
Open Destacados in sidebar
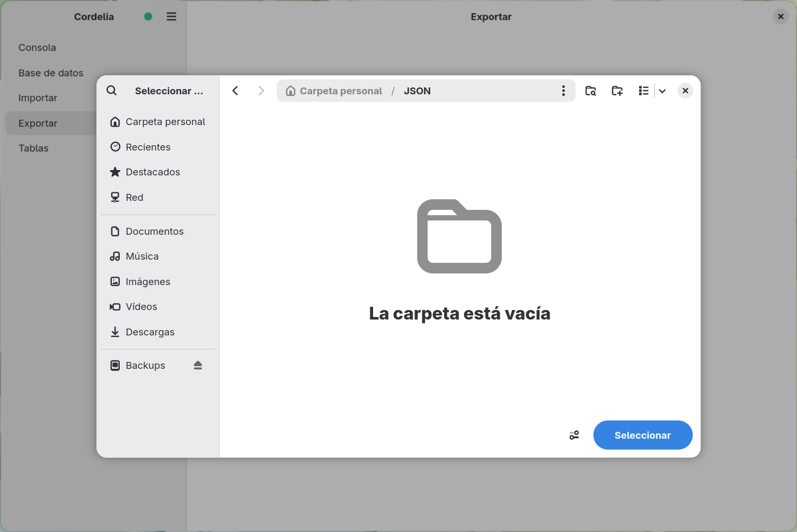[158, 172]
